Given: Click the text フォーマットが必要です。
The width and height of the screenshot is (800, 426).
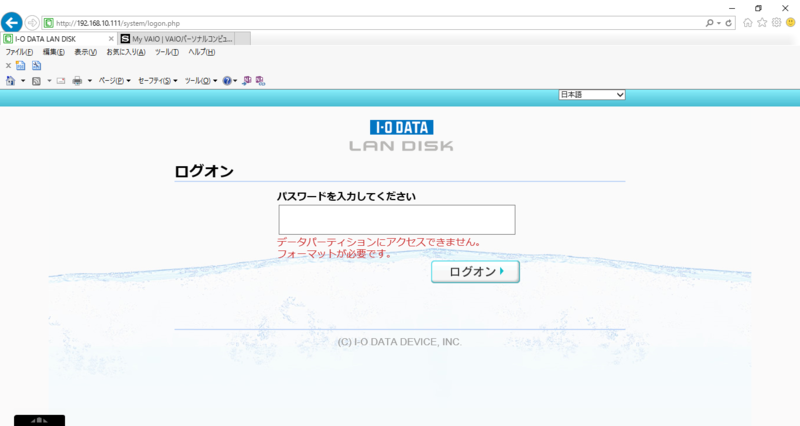Looking at the screenshot, I should [334, 254].
